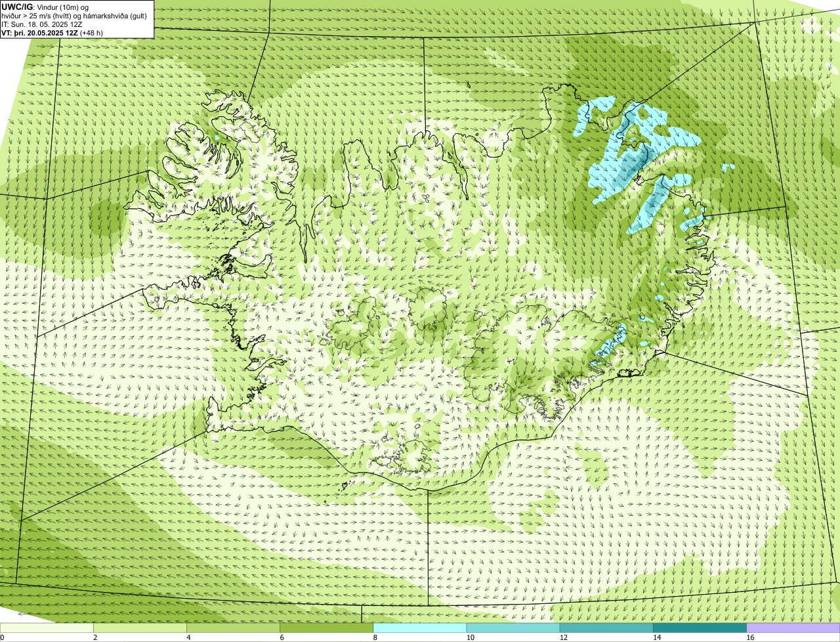Click the '10' tick label on the color scale
This screenshot has height=642, width=840.
[x=471, y=637]
